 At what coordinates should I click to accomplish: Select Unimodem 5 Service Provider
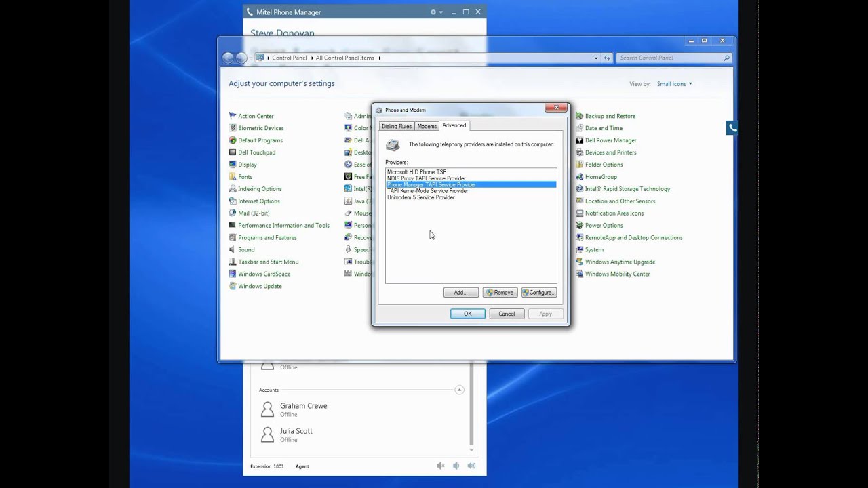pyautogui.click(x=471, y=197)
